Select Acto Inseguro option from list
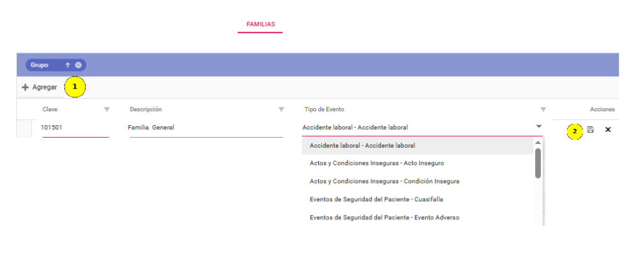 pos(418,163)
